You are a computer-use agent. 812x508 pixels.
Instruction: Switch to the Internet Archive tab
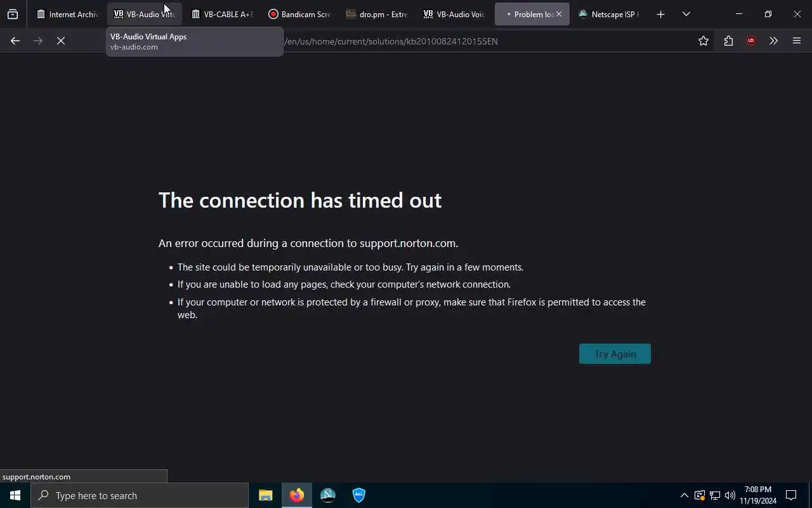pyautogui.click(x=67, y=14)
